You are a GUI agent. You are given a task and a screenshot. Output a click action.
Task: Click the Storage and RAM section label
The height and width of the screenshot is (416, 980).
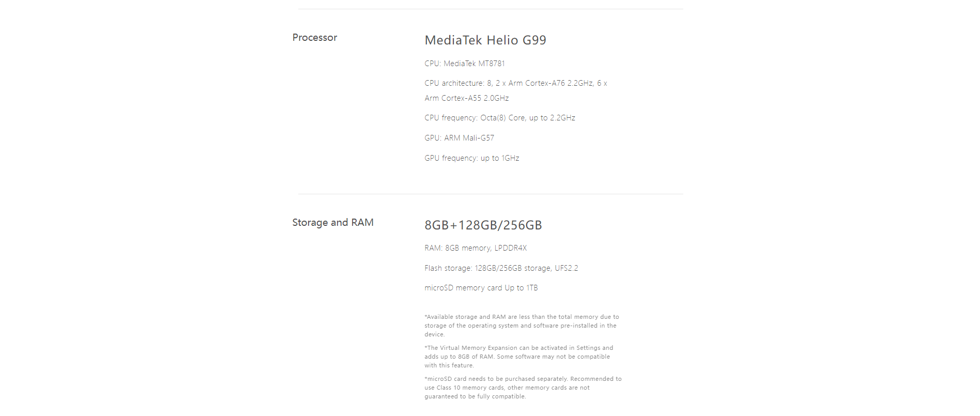[x=333, y=223]
